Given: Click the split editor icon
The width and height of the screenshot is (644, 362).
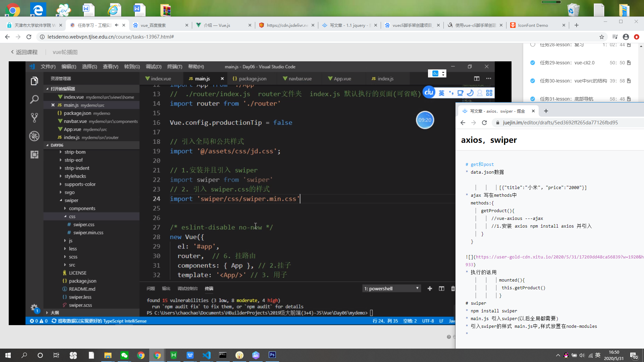Looking at the screenshot, I should [476, 78].
